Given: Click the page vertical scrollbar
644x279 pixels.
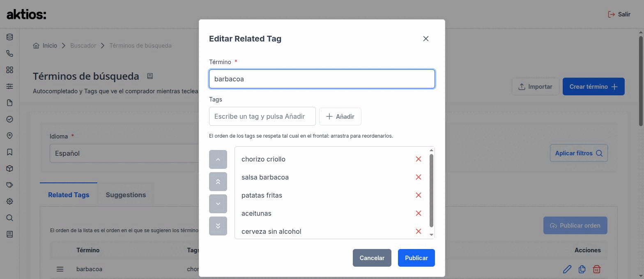Looking at the screenshot, I should [x=641, y=81].
